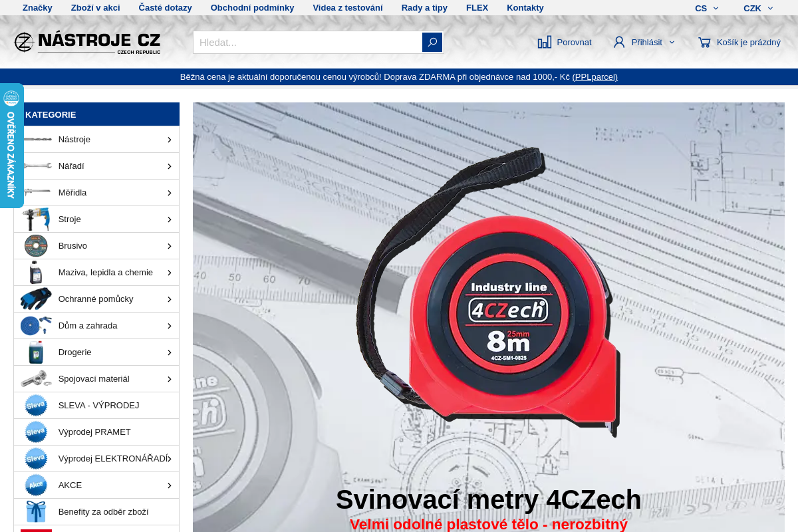Click the drill icon for Stroje
The image size is (798, 532).
coord(36,219)
